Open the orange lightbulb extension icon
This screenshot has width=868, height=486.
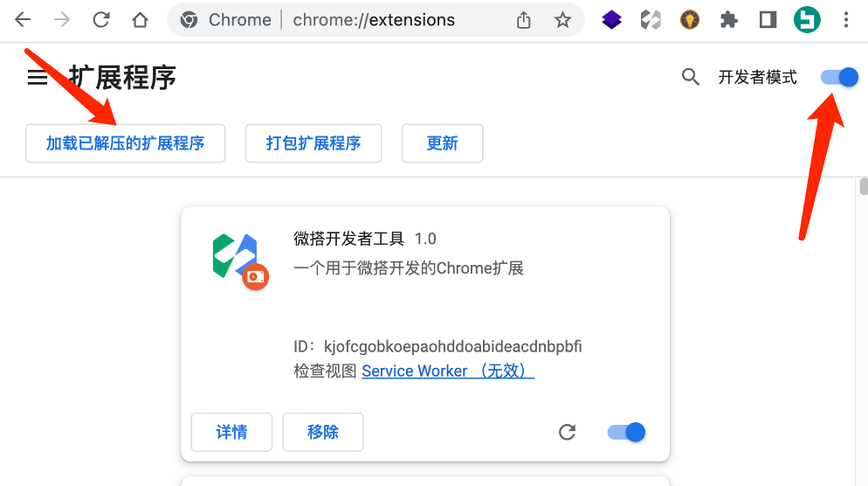[690, 20]
